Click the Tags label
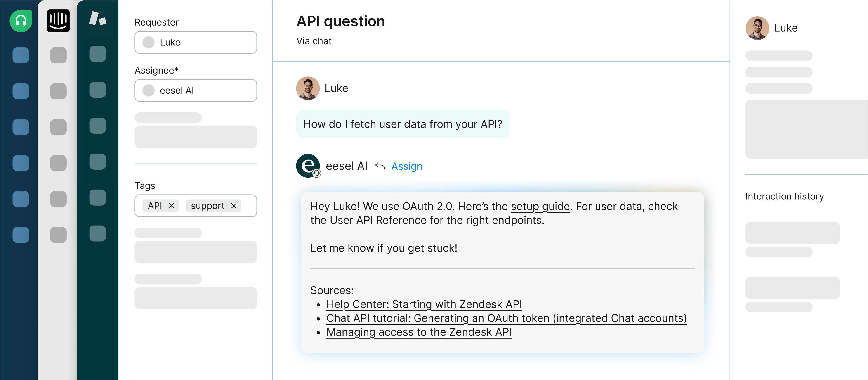 tap(145, 186)
